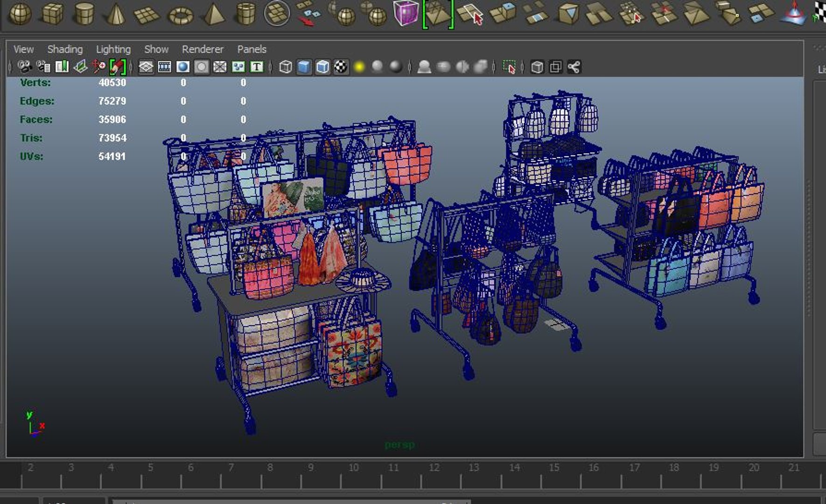Click the purple cube shelf icon

click(x=406, y=13)
